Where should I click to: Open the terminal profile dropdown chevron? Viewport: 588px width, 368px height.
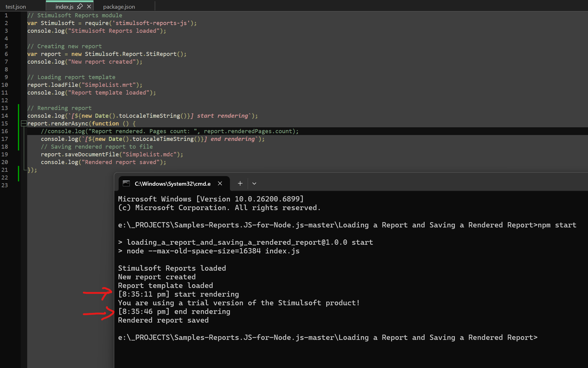coord(254,183)
